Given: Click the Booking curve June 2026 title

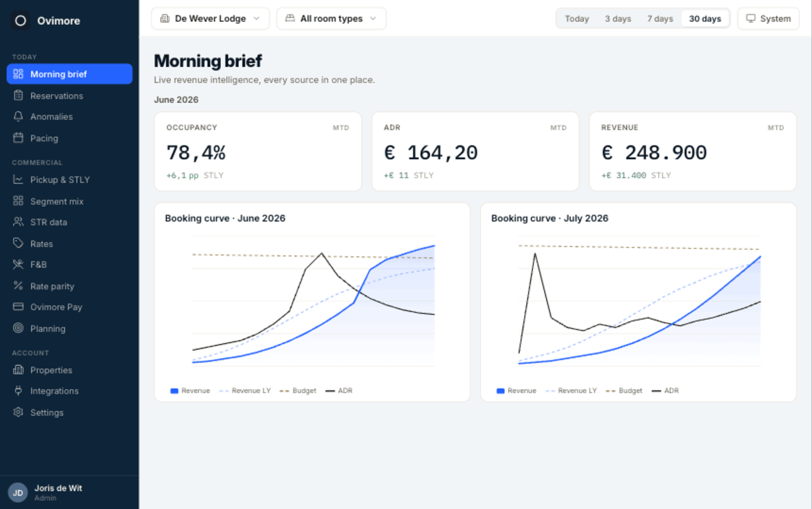Looking at the screenshot, I should coord(226,218).
